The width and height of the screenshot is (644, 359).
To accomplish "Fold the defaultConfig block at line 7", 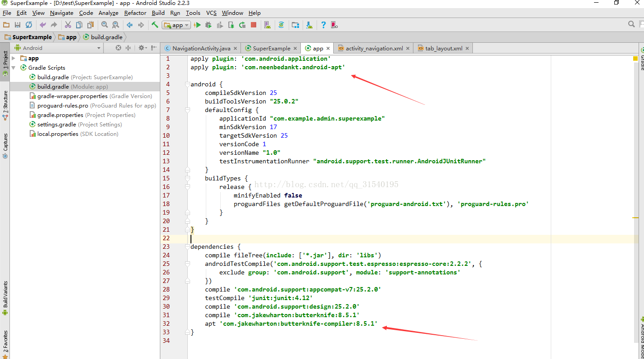I will [x=187, y=110].
